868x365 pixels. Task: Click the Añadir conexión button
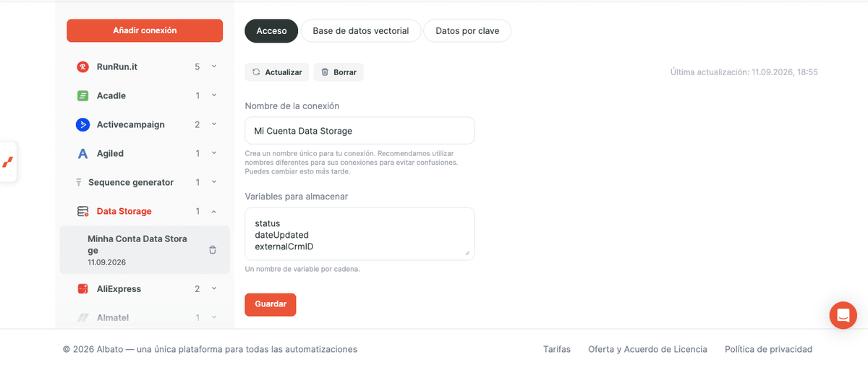pos(145,30)
